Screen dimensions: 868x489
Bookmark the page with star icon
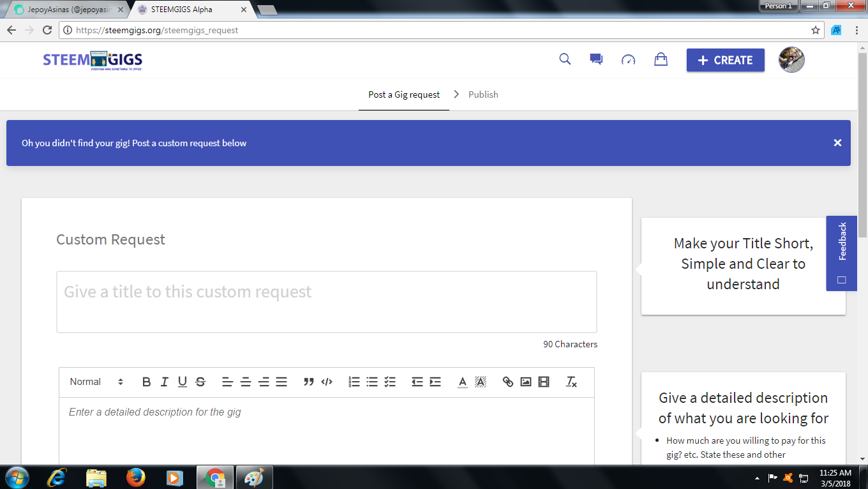[x=816, y=30]
